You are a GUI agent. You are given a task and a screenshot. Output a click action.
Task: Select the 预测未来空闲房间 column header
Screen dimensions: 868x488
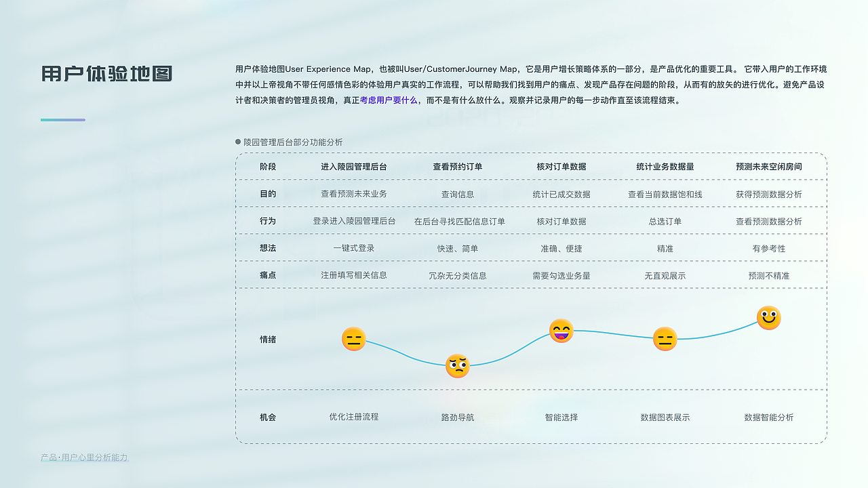point(767,166)
